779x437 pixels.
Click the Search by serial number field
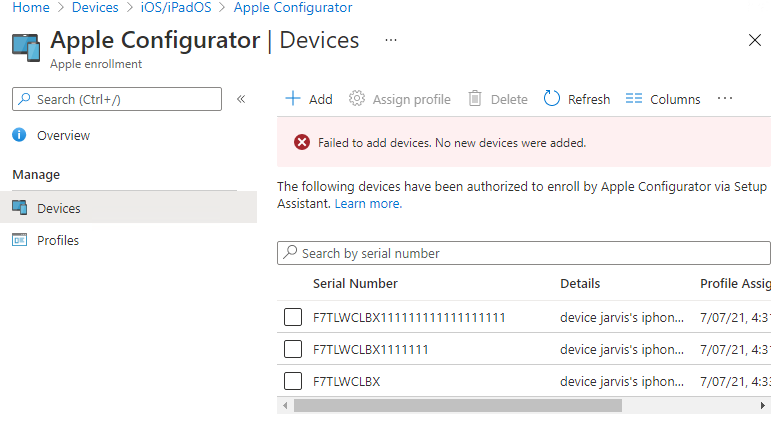click(530, 253)
